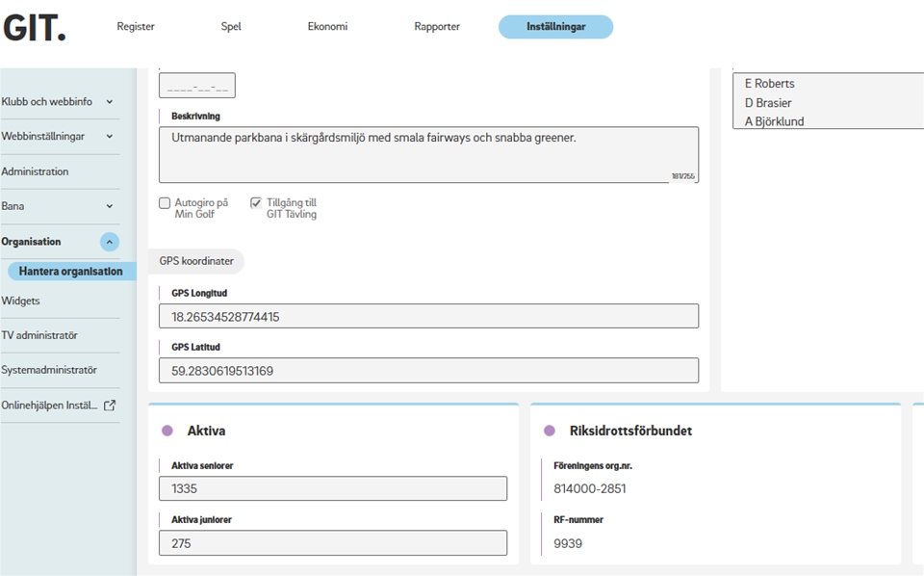Select Hantera organisation in sidebar
This screenshot has width=924, height=576.
pyautogui.click(x=70, y=272)
